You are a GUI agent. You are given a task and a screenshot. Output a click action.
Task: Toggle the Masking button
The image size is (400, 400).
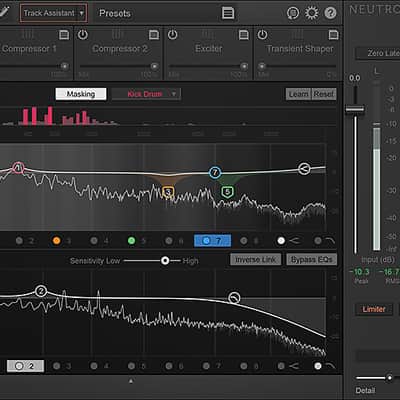(81, 94)
